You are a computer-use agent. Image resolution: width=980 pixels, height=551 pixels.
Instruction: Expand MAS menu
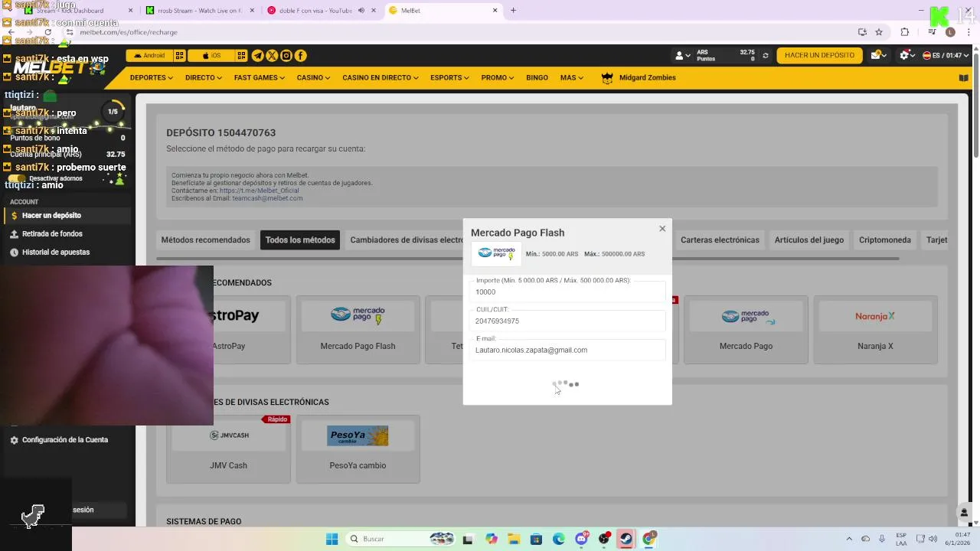coord(571,78)
